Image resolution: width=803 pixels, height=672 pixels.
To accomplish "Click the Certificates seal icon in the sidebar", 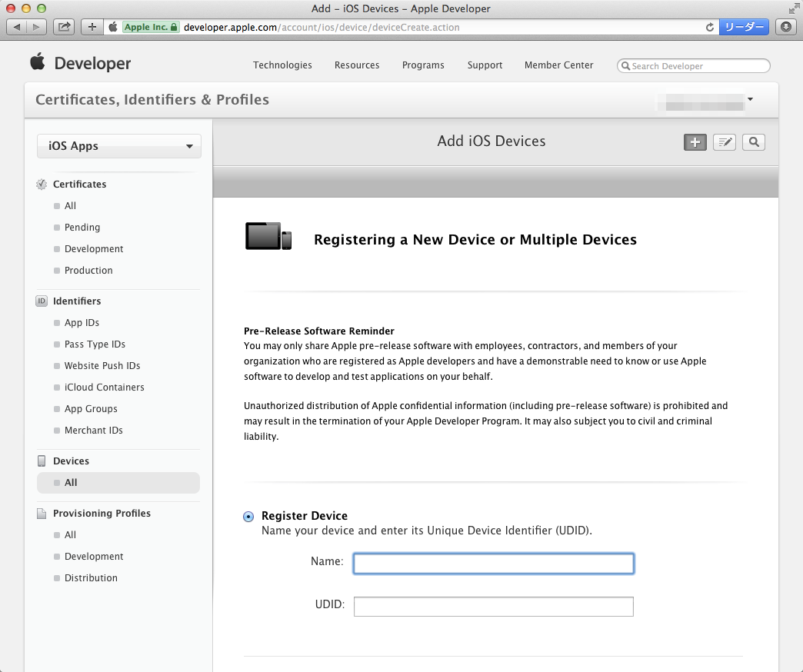I will pyautogui.click(x=41, y=185).
